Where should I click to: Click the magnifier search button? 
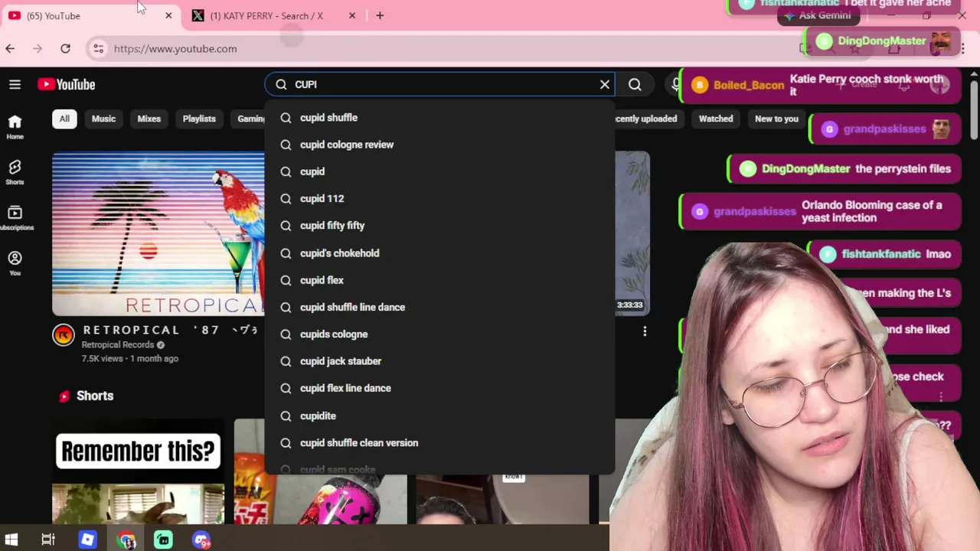pos(635,84)
